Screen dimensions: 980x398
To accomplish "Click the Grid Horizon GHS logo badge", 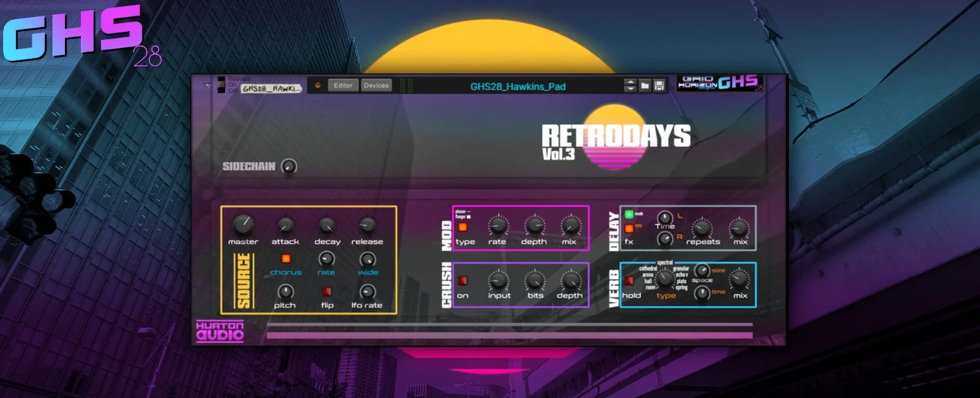I will click(720, 83).
